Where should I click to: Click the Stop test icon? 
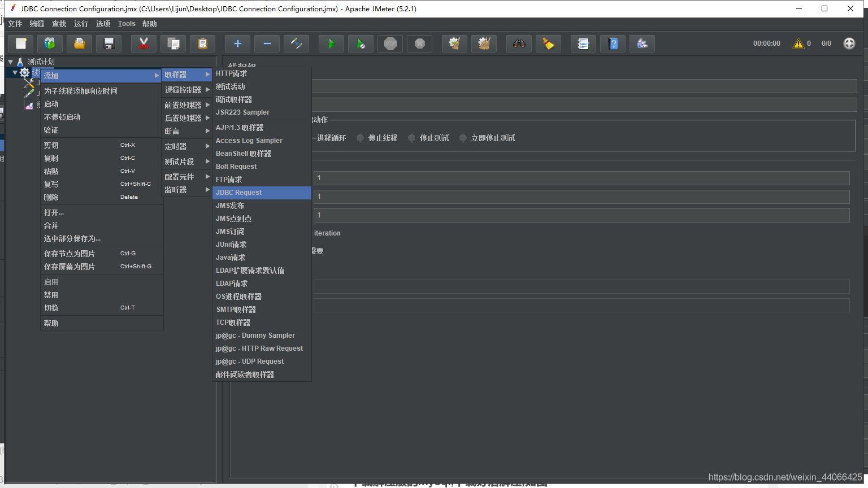click(390, 43)
